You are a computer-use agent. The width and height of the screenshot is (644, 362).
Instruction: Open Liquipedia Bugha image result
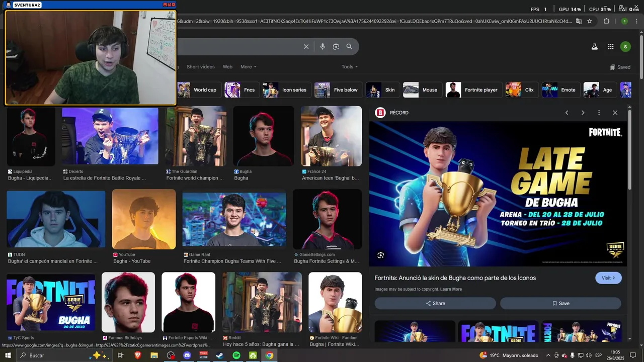(31, 136)
